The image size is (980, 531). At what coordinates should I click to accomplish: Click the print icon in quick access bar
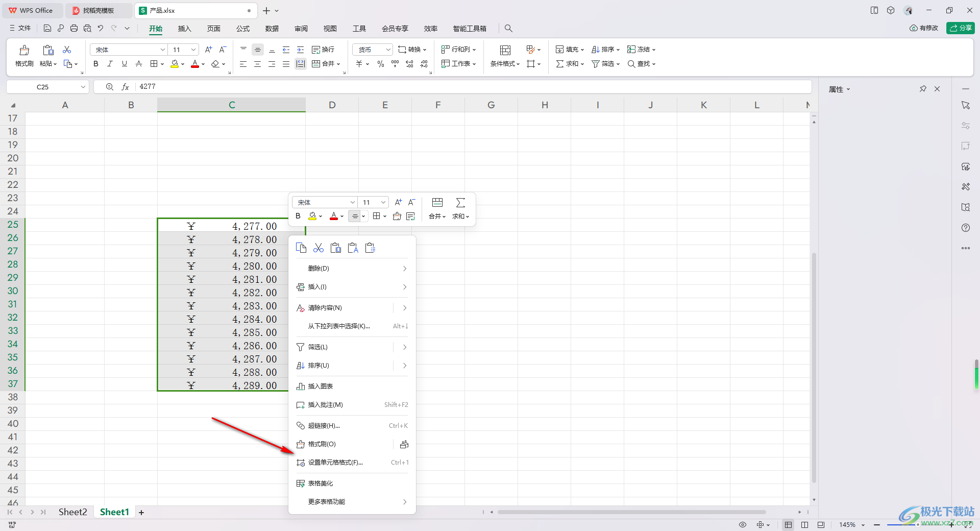pos(74,29)
